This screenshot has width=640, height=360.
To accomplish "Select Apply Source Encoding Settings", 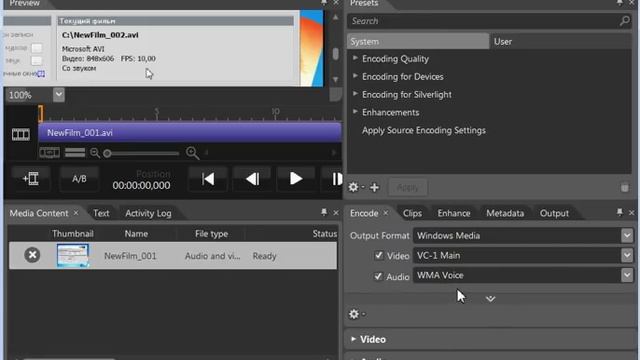I will click(424, 131).
